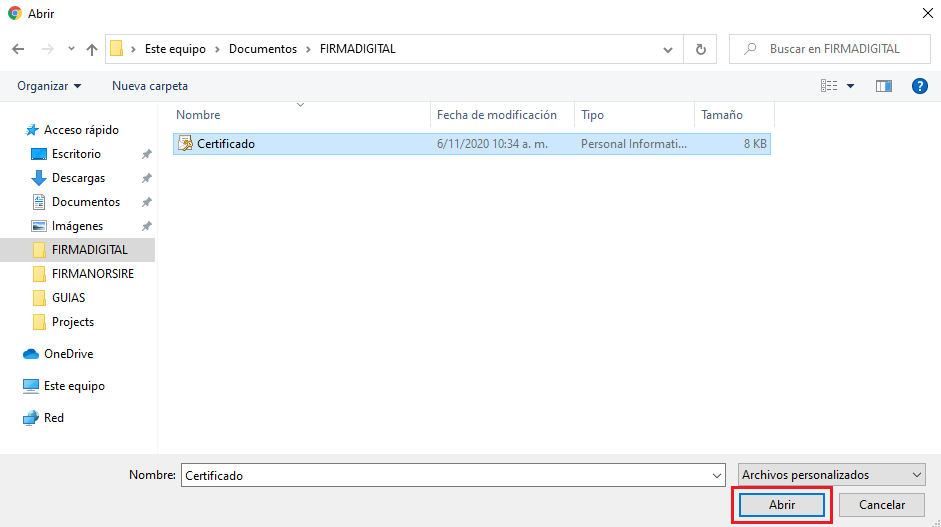Open Descargas in quick access

click(78, 178)
